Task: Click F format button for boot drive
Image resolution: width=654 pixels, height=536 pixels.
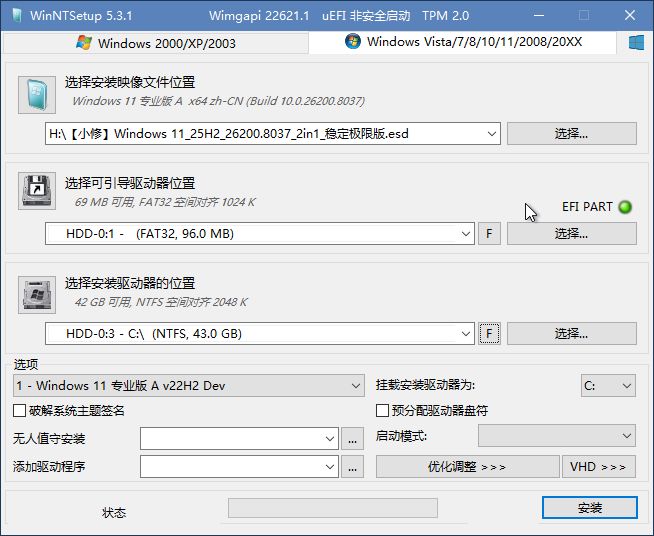Action: 489,234
